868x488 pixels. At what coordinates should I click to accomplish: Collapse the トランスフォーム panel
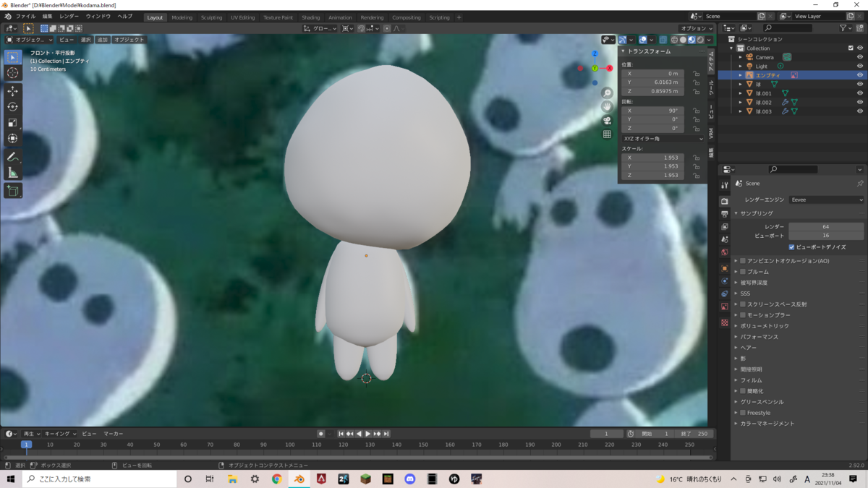click(x=623, y=51)
